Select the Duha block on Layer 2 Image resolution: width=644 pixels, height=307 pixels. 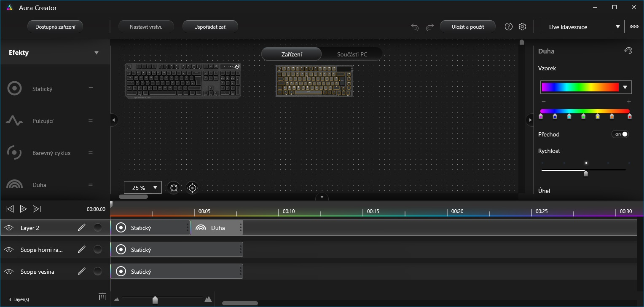pos(217,228)
